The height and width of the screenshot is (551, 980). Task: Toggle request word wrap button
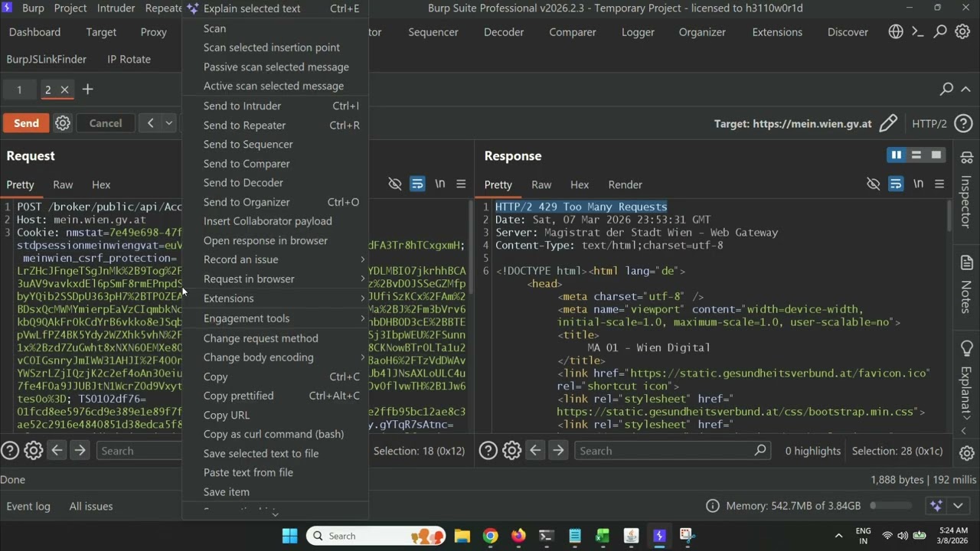point(417,184)
